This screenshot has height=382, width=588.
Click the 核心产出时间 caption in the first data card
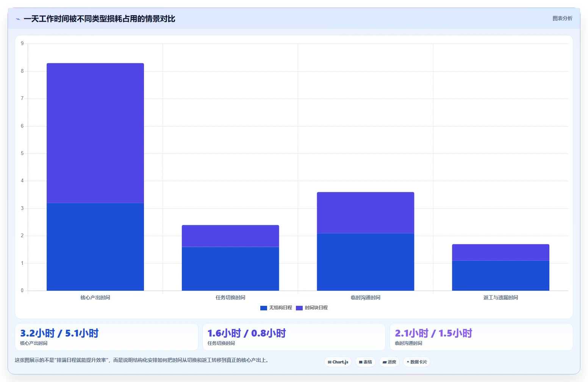pyautogui.click(x=34, y=343)
